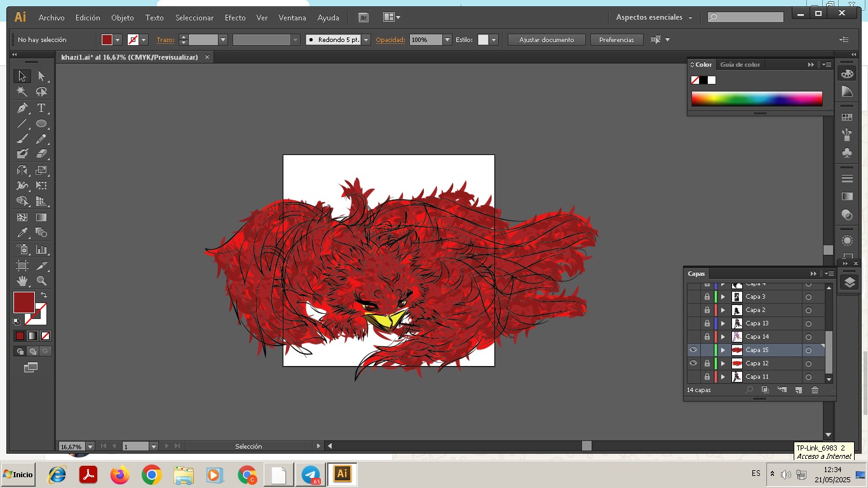Screen dimensions: 868x488
Task: Select the Blend tool
Action: pyautogui.click(x=41, y=233)
